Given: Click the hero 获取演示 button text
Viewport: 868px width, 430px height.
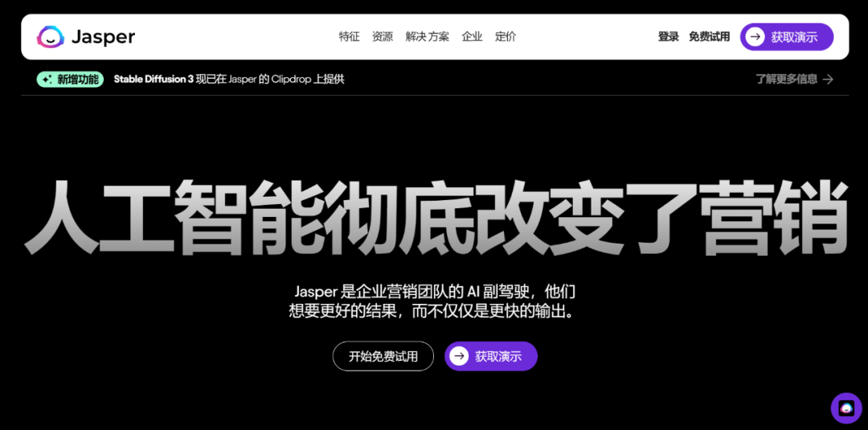Looking at the screenshot, I should 498,356.
